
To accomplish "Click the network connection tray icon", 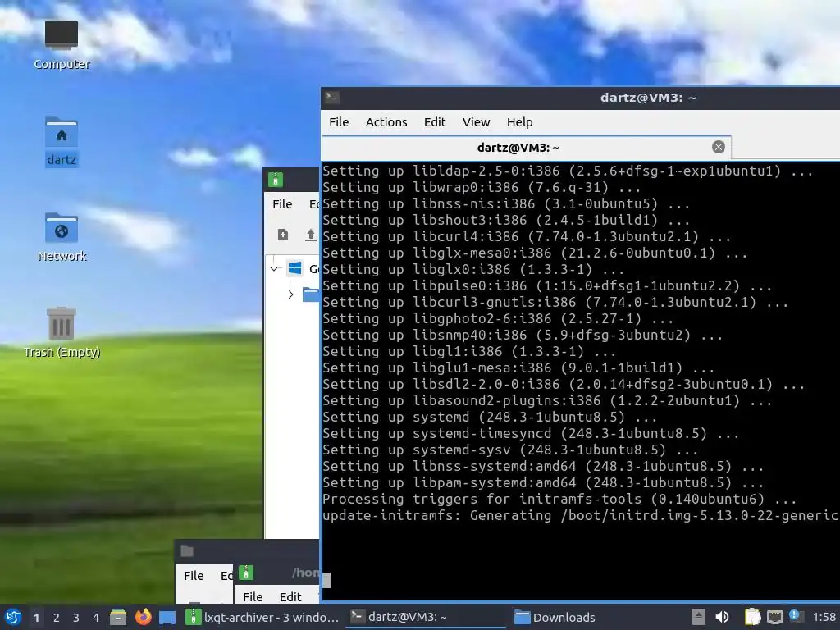I will (774, 617).
